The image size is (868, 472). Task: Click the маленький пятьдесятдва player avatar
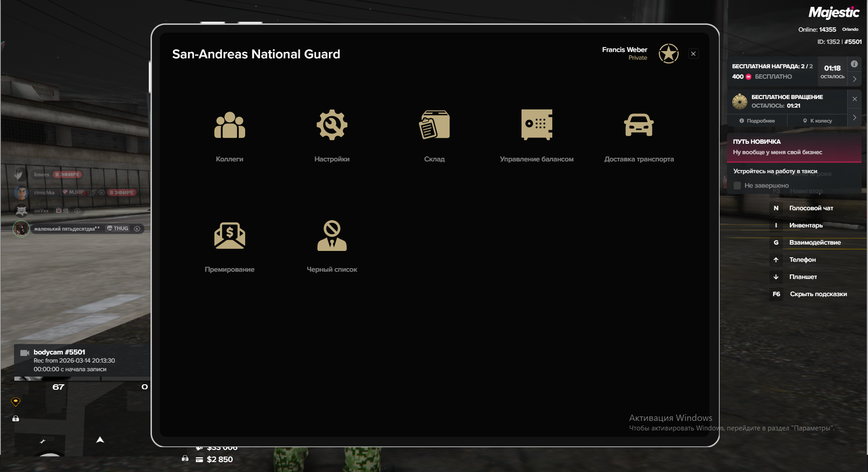[21, 229]
